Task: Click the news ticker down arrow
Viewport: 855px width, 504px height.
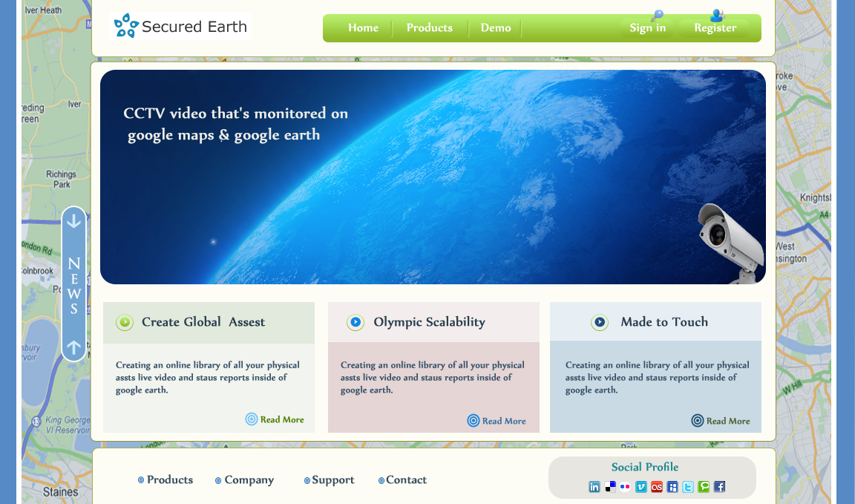Action: pos(73,221)
